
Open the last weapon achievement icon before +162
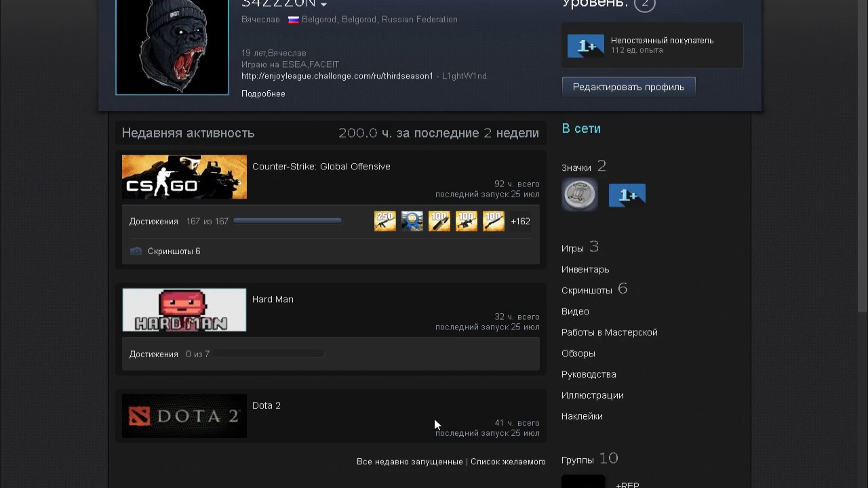coord(494,221)
